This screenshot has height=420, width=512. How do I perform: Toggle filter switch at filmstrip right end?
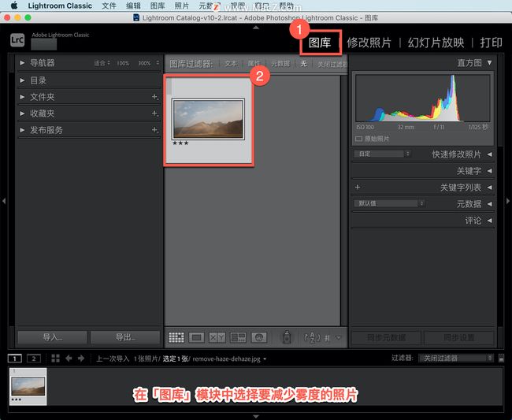coord(501,359)
